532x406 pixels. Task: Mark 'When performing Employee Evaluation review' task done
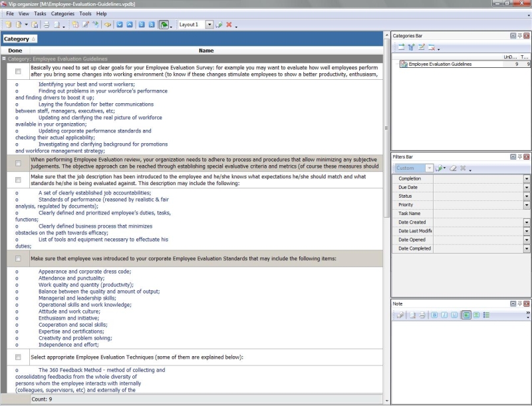tap(18, 163)
